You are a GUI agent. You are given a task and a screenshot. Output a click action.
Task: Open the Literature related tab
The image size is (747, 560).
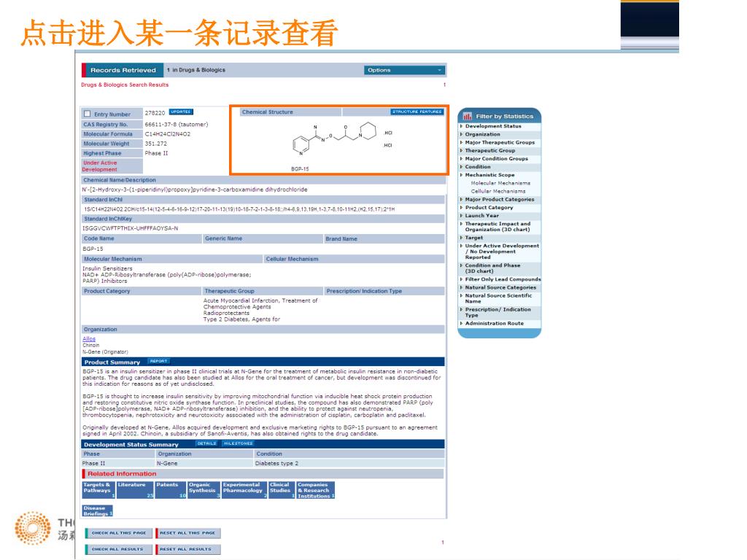click(x=135, y=490)
